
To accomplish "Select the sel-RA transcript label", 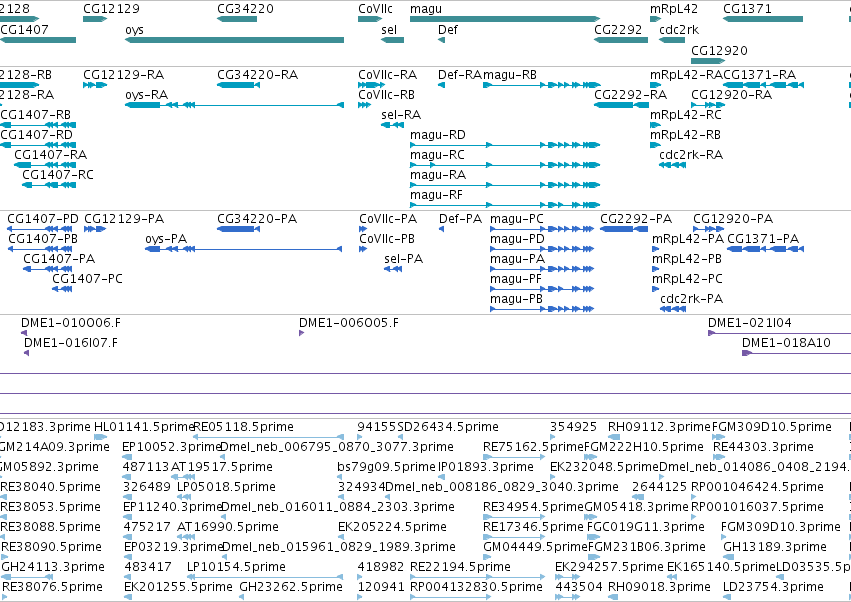I will [401, 115].
